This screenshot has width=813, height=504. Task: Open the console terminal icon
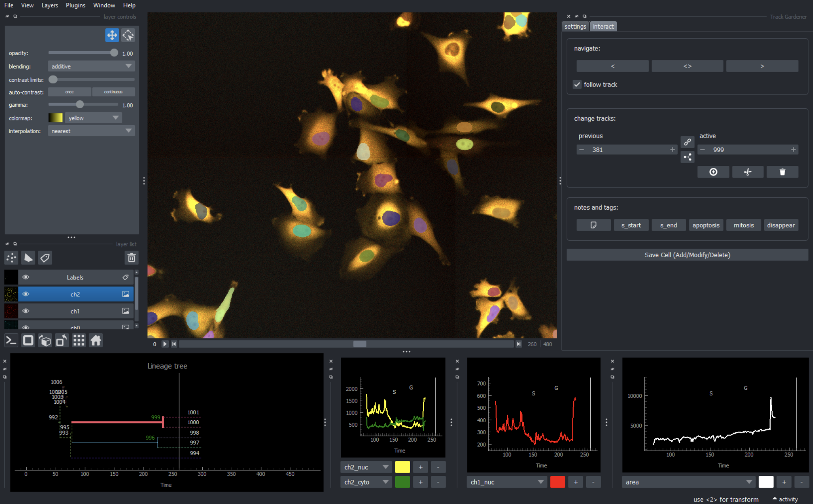(11, 341)
